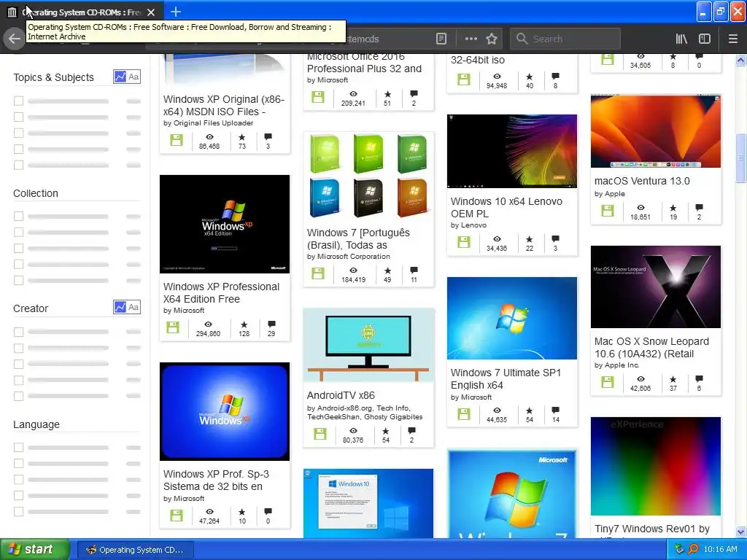Open the browser hamburger menu
This screenshot has height=560, width=747.
click(x=732, y=39)
